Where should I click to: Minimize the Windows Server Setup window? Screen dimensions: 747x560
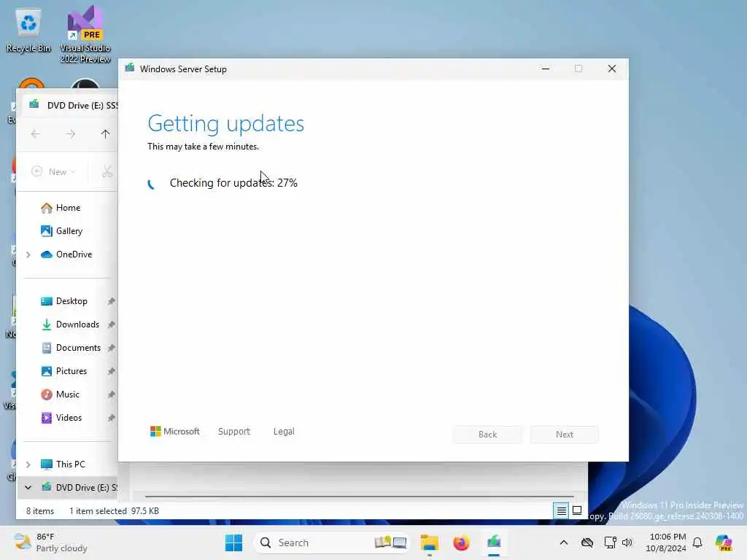(546, 69)
